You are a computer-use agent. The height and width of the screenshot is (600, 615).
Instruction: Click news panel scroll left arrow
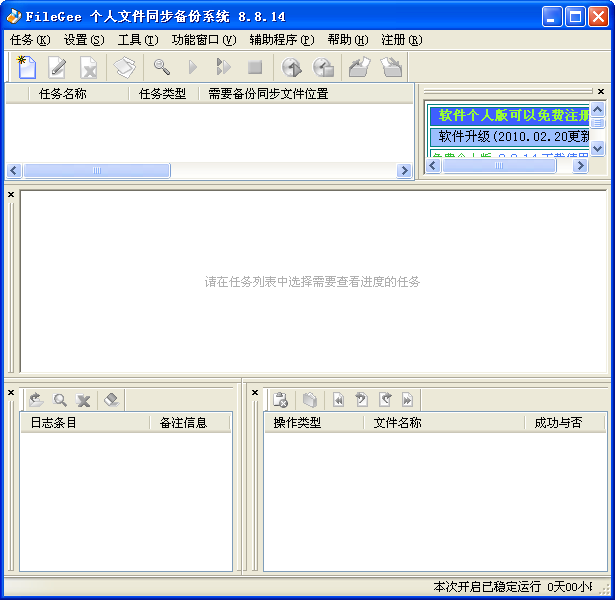(x=433, y=165)
